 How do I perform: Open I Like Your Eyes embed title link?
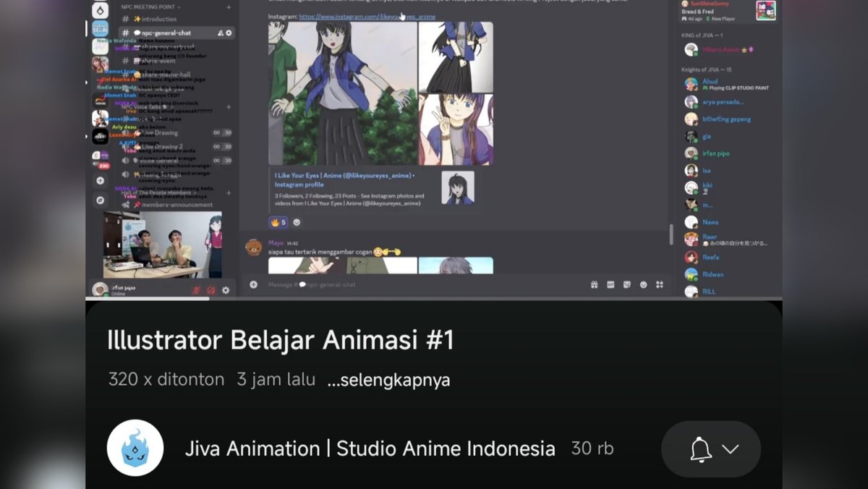(x=344, y=179)
